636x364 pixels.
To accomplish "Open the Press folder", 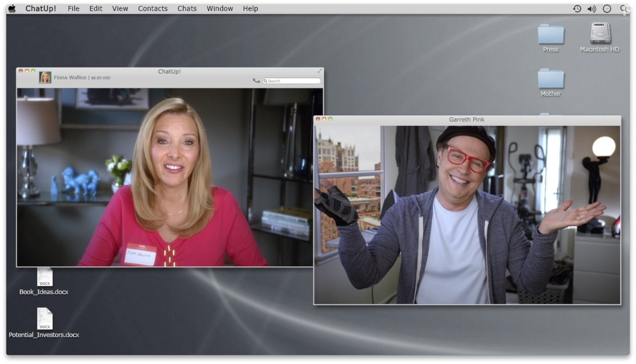I will [x=550, y=35].
